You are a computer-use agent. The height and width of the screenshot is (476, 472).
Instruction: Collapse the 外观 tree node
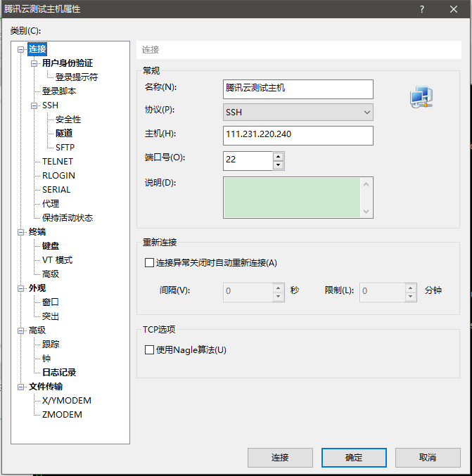(x=20, y=288)
